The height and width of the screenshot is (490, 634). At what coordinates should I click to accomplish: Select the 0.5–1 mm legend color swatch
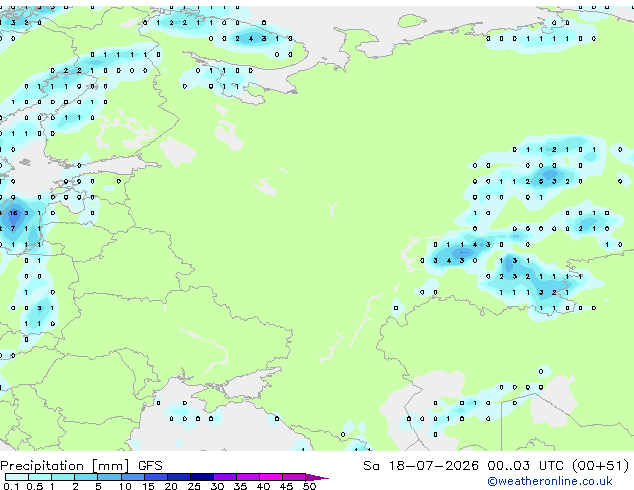tap(40, 477)
